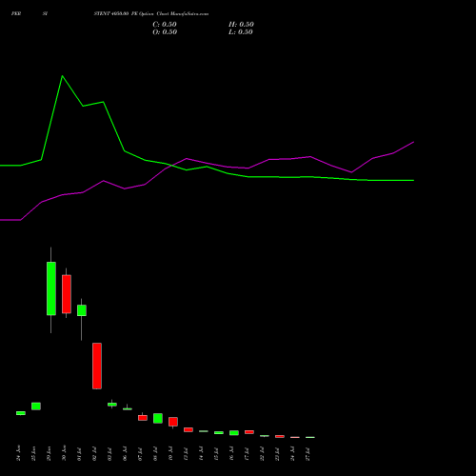Select the 22 Jul date label
Image resolution: width=476 pixels, height=476 pixels.
262,454
